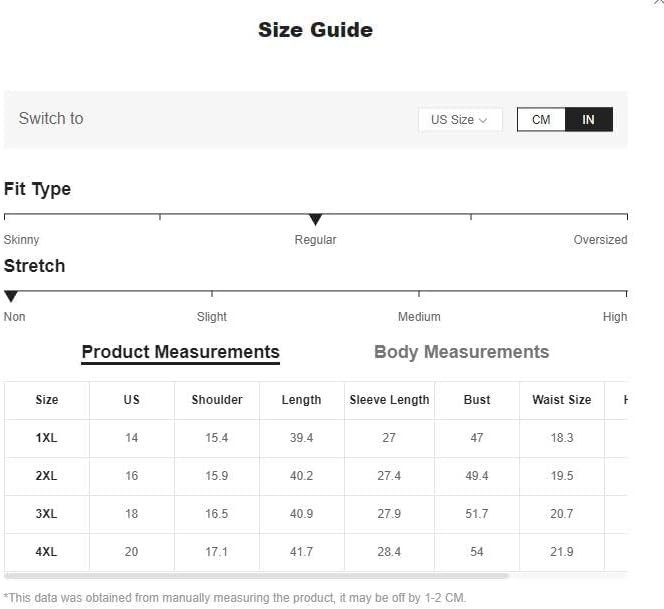Click the 1XL size row label
664x609 pixels.
coord(46,438)
